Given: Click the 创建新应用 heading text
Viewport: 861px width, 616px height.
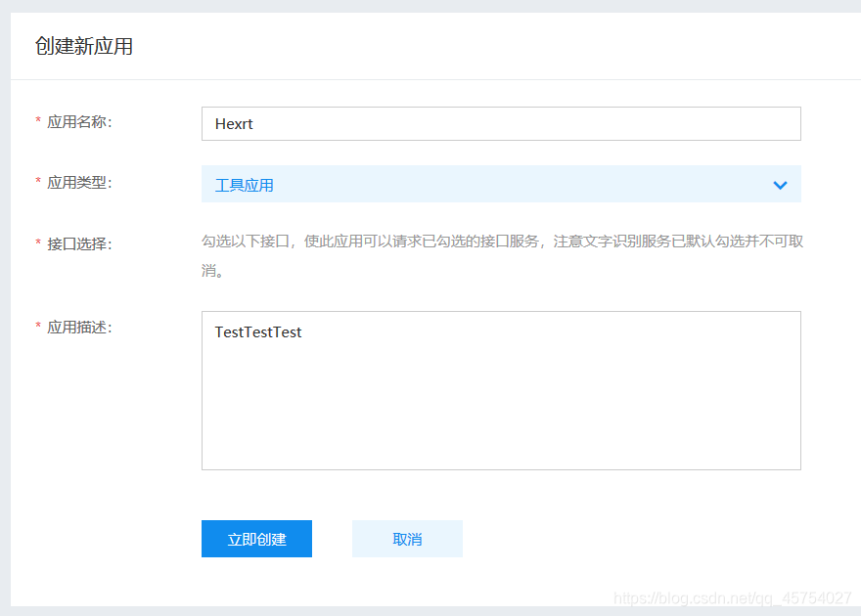Looking at the screenshot, I should pos(84,46).
